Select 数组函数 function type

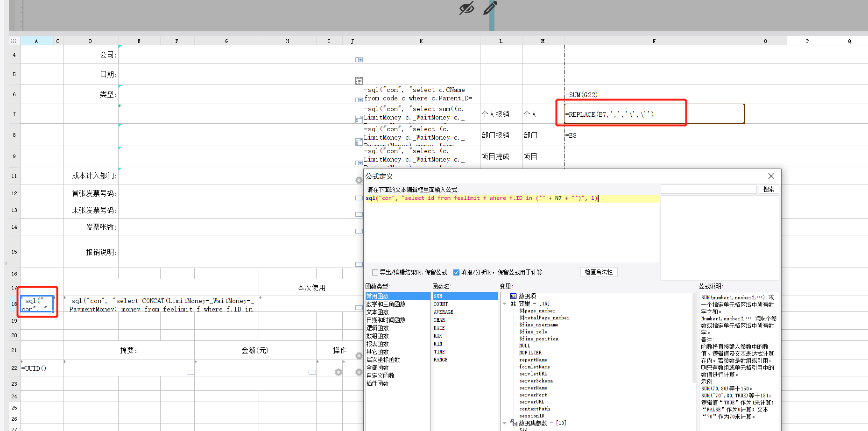point(398,336)
